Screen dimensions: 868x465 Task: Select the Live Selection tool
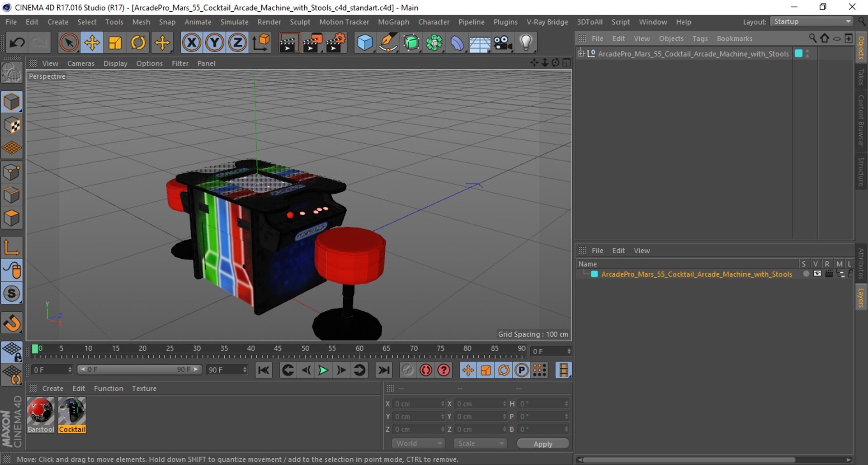point(69,43)
